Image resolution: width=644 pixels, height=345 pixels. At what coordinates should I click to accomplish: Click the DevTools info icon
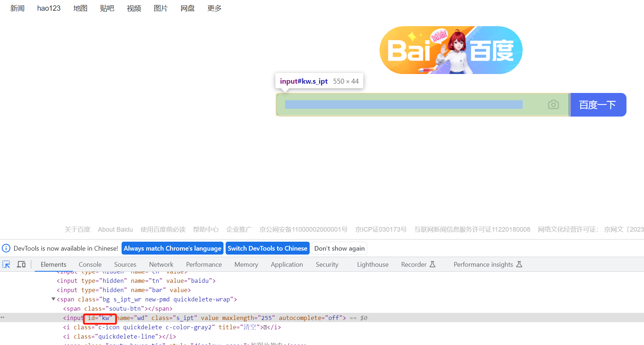6,248
